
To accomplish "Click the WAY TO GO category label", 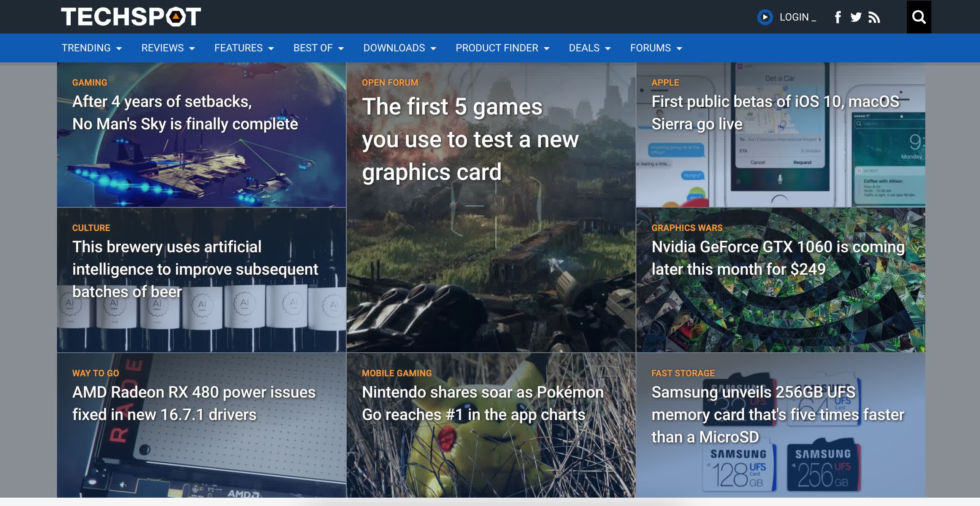I will [x=95, y=374].
